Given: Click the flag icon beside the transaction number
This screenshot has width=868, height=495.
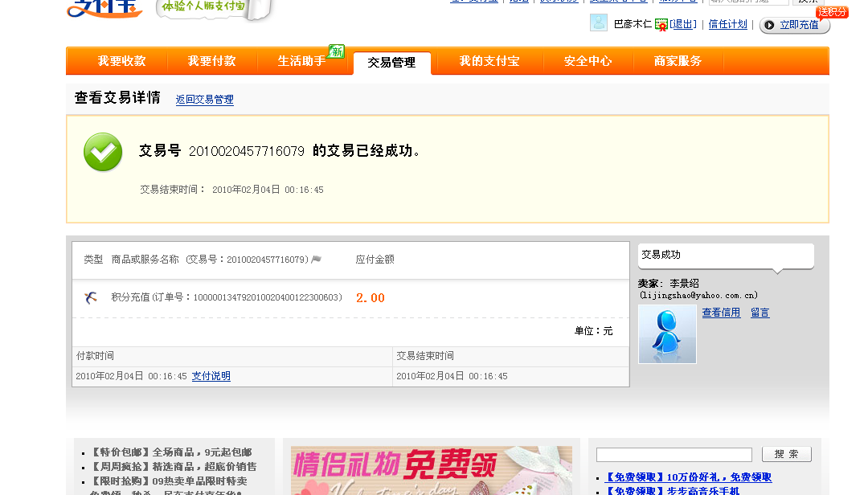Looking at the screenshot, I should coord(317,260).
